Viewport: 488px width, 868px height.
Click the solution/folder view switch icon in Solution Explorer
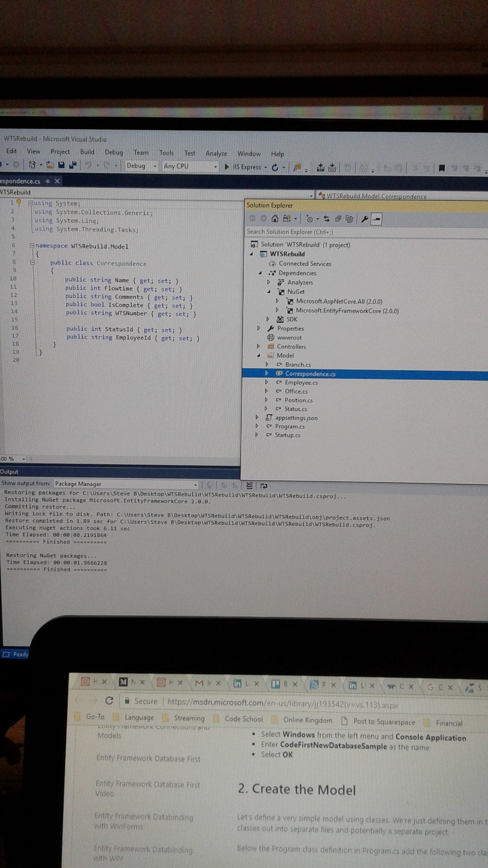click(x=287, y=219)
